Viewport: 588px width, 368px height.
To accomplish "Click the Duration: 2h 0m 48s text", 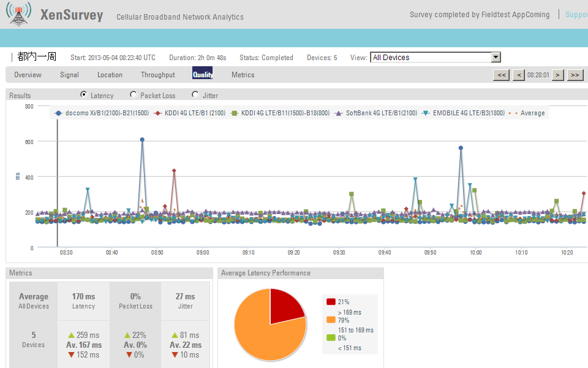I will pyautogui.click(x=198, y=58).
